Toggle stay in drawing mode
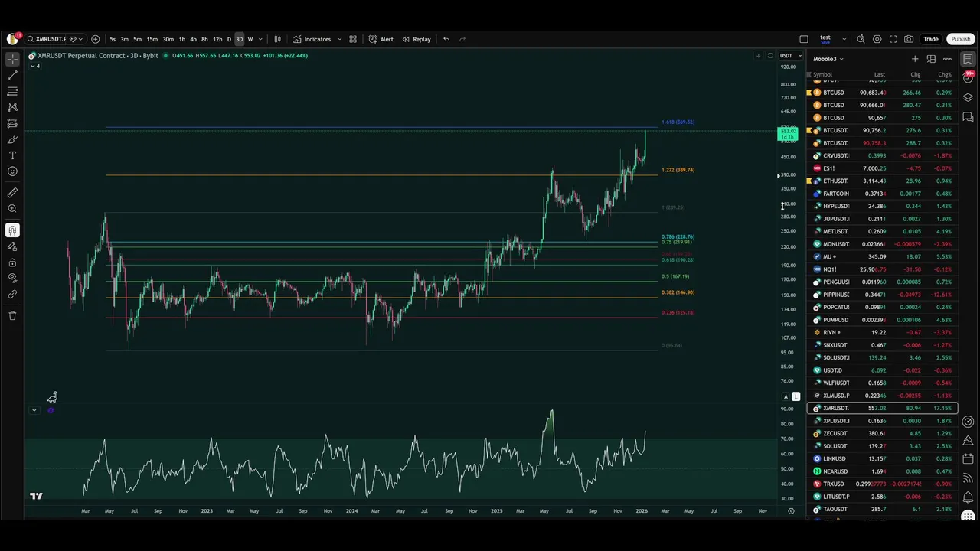 [12, 246]
